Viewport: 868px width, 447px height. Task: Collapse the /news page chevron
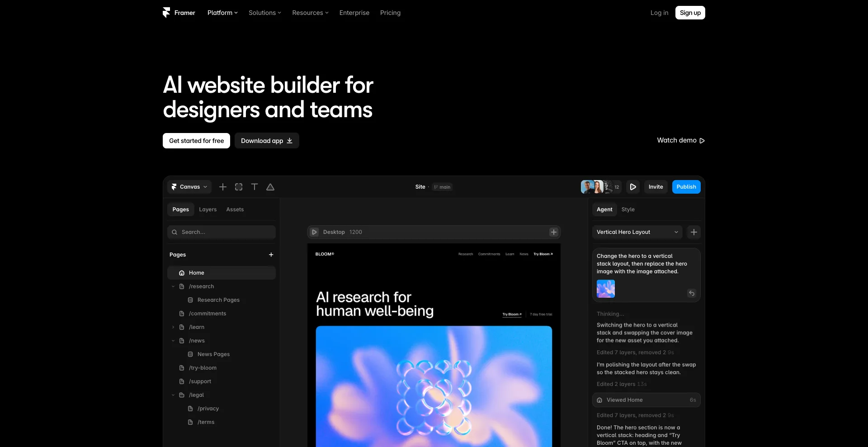(173, 341)
